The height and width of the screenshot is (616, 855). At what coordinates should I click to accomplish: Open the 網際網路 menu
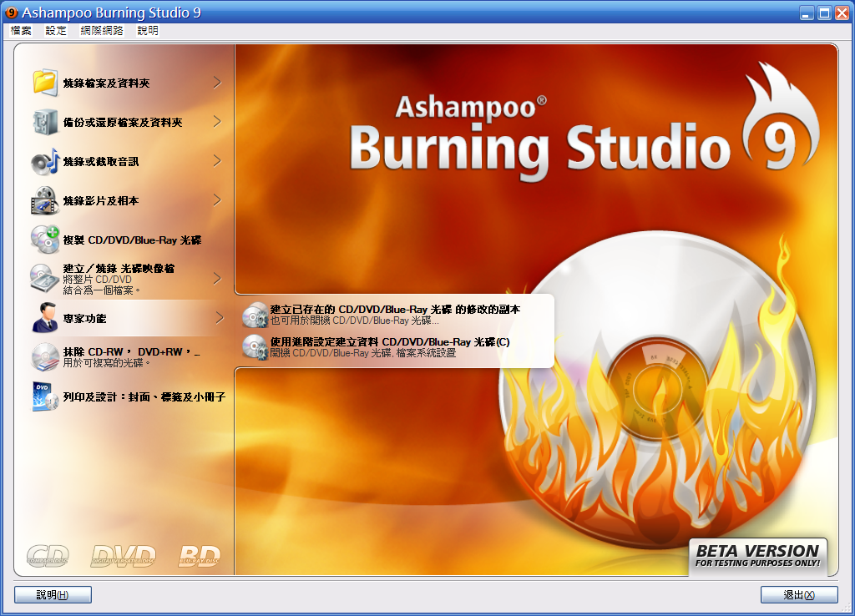coord(102,31)
